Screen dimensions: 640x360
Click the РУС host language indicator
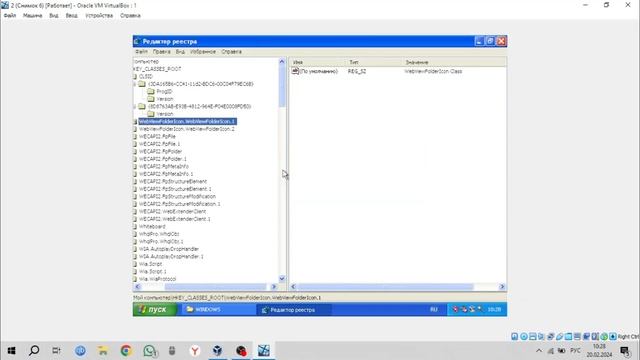[x=575, y=351]
